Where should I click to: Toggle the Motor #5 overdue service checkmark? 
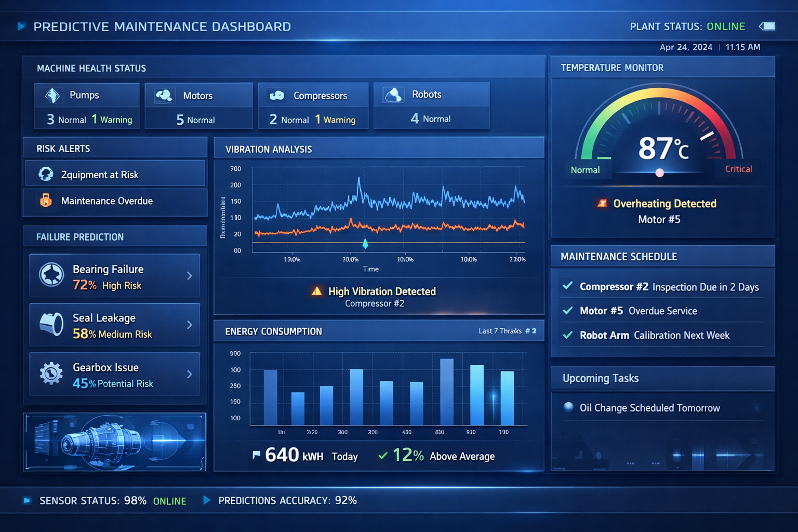click(568, 311)
